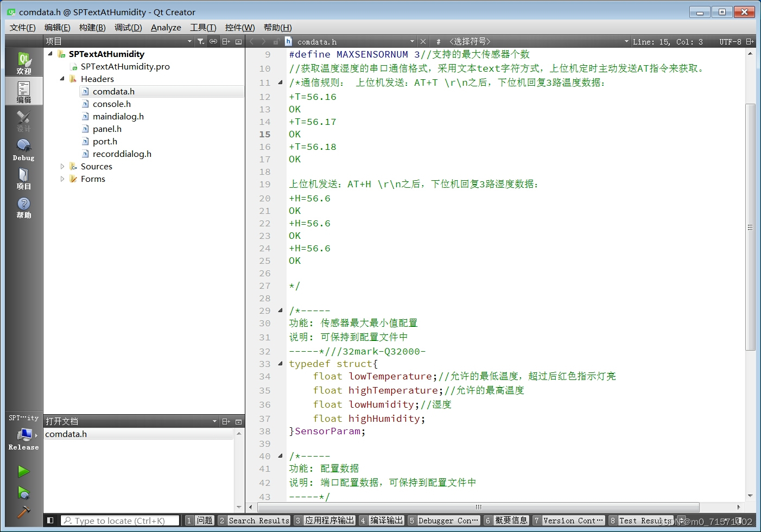Open the Debugger Console pane
The image size is (761, 532).
[444, 520]
